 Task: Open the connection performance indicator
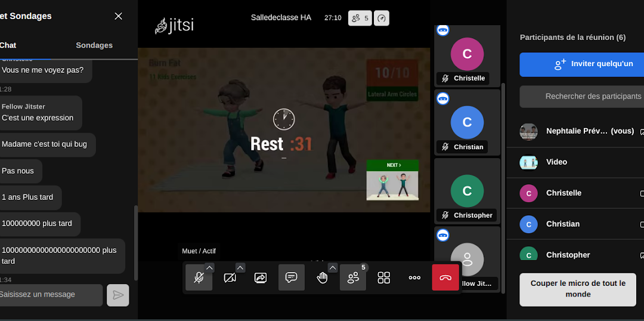[x=382, y=18]
